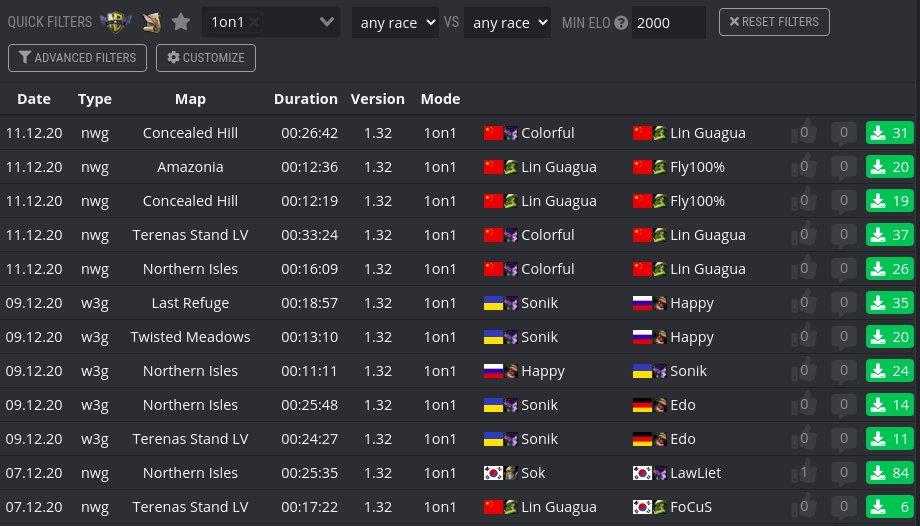Click the Twisted Meadows map name
Viewport: 920px width, 526px height.
pyautogui.click(x=190, y=337)
